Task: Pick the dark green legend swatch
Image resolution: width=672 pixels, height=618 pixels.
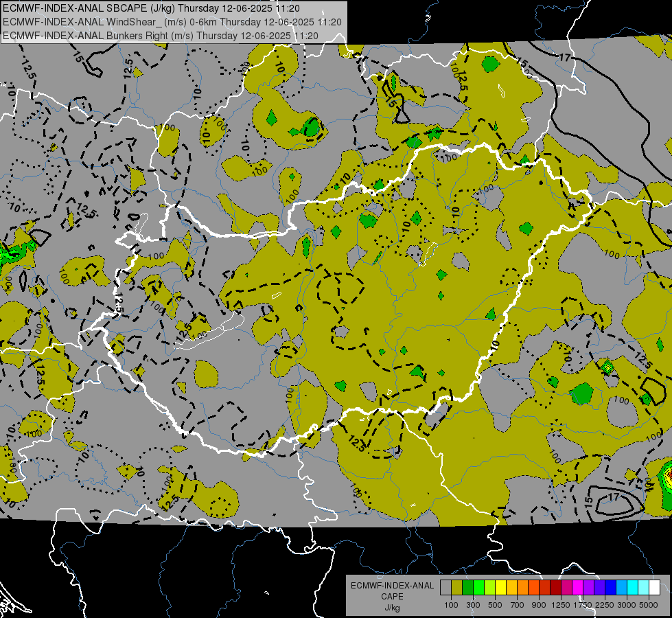Action: pyautogui.click(x=467, y=588)
